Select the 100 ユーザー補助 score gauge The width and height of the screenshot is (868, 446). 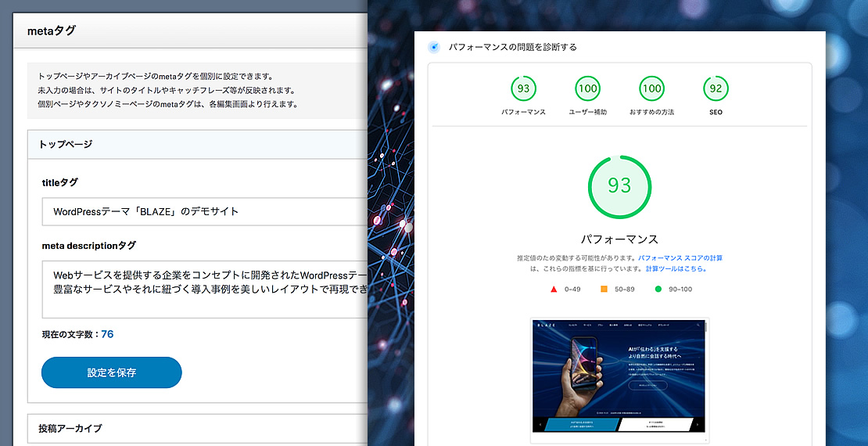tap(587, 88)
